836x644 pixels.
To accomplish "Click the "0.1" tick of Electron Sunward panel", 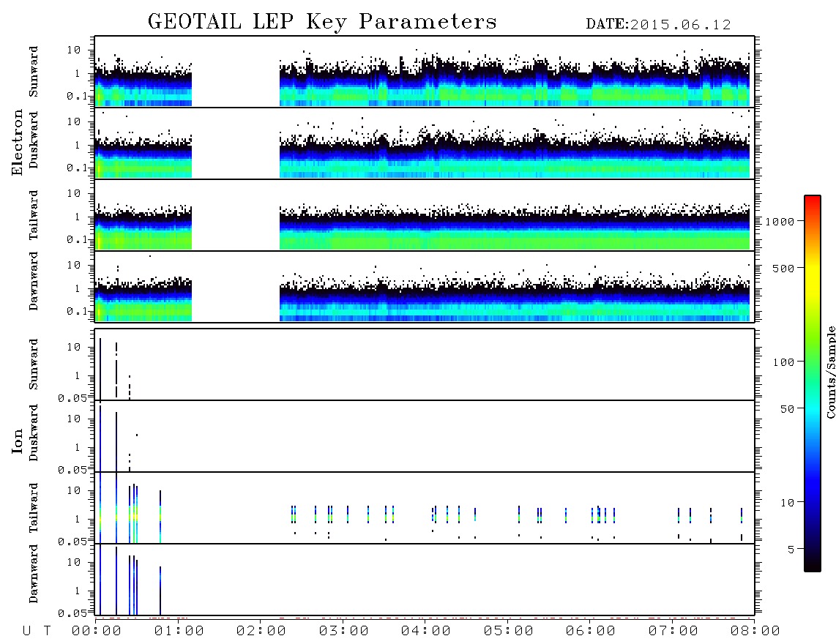I will (x=76, y=96).
